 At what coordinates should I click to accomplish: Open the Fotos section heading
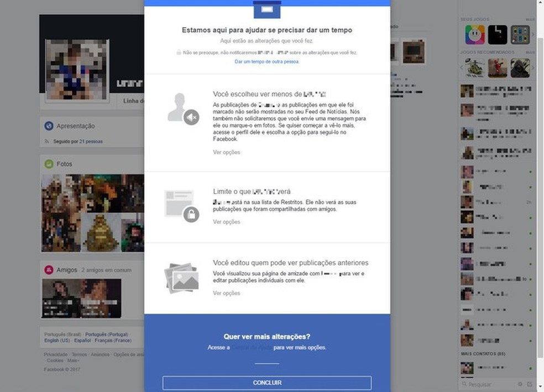pyautogui.click(x=64, y=164)
